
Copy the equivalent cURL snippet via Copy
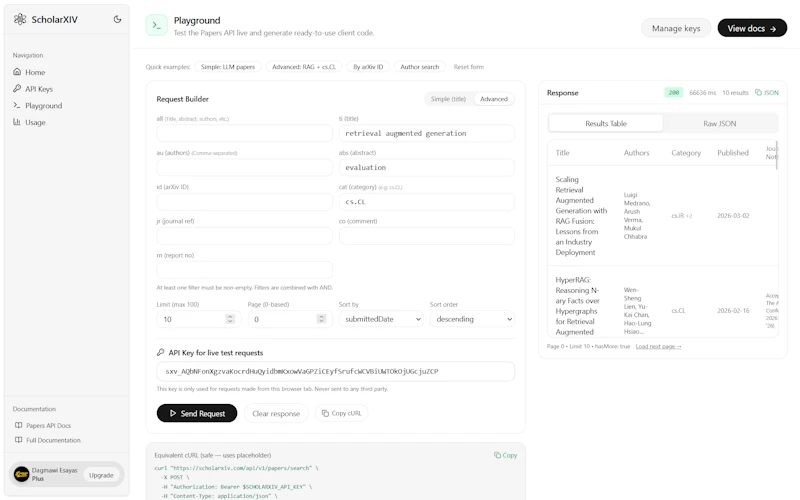506,455
